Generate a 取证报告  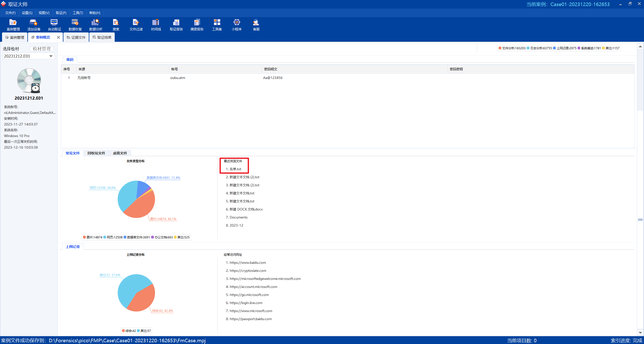tap(176, 25)
